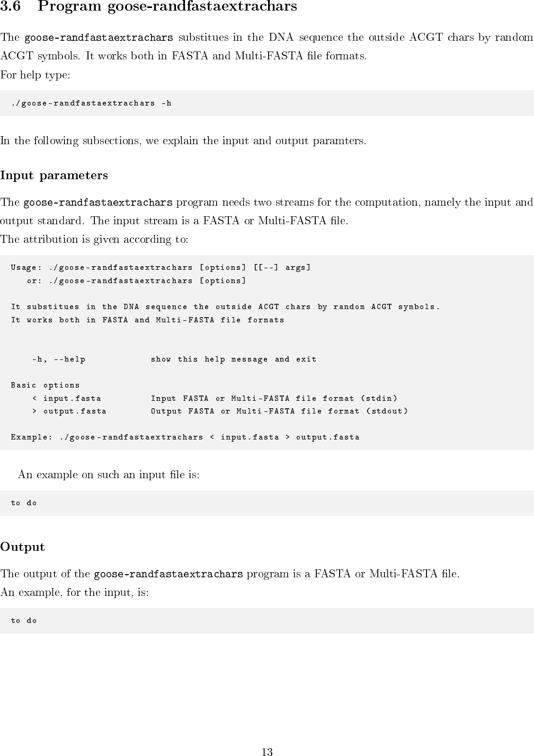Click the "For help type:" text
Image resolution: width=534 pixels, height=756 pixels.
pos(35,75)
